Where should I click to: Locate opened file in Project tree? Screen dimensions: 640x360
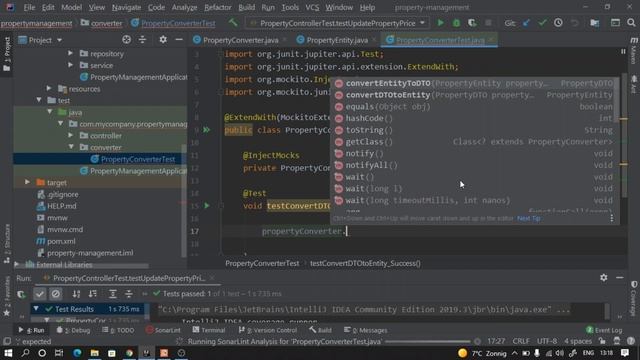click(127, 40)
